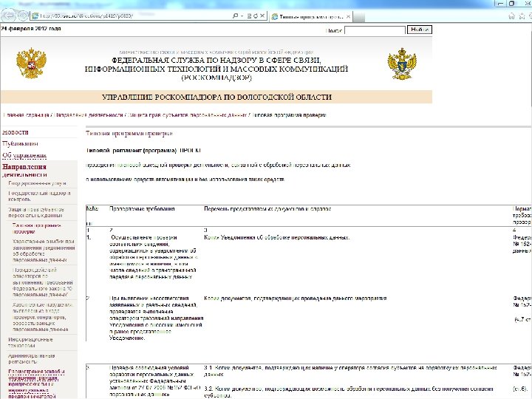Screen dimensions: 532x399
Task: Open Защита прав субъектов sidebar link
Action: [36, 212]
